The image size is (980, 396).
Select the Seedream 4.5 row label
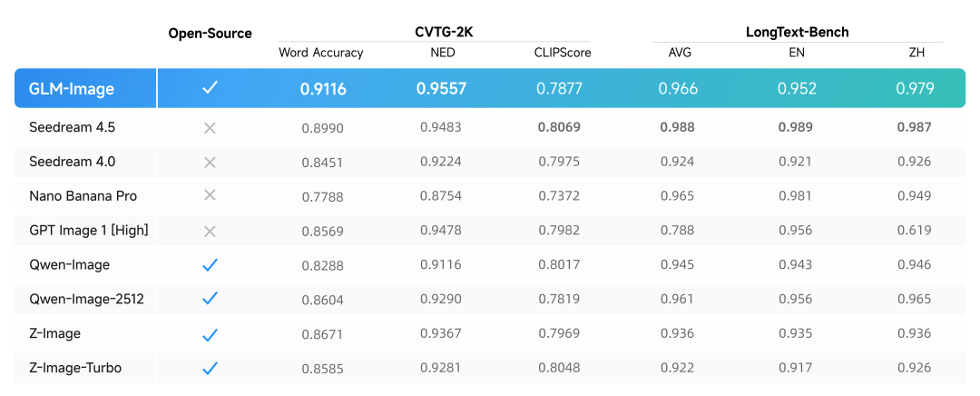tap(72, 128)
